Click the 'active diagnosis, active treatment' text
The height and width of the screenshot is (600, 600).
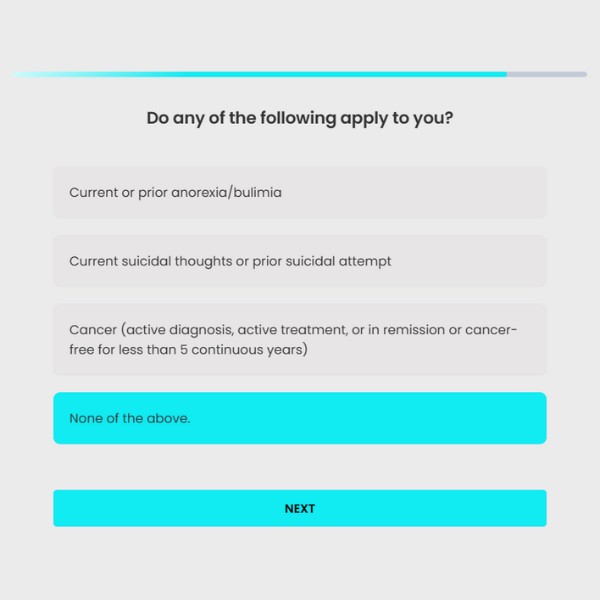[x=236, y=330]
